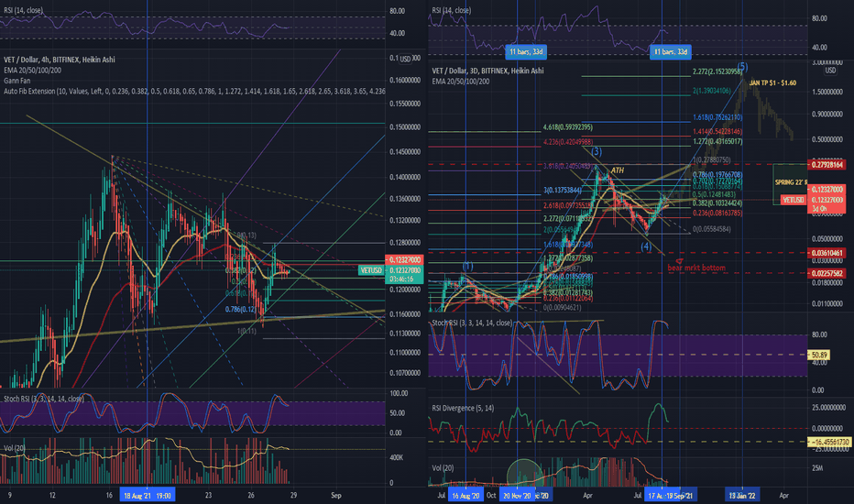Click EMA 20/50/100/200 label on 3D chart
Screen dimensions: 854x504
[460, 82]
